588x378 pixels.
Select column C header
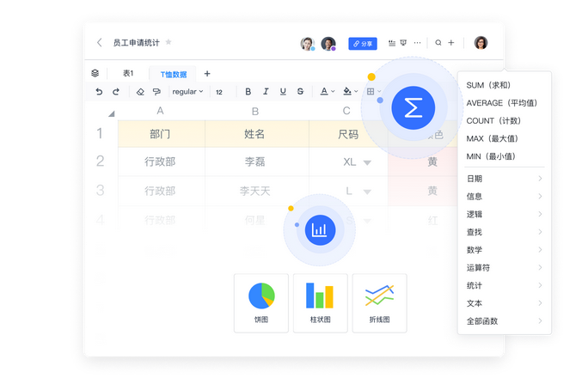[346, 111]
